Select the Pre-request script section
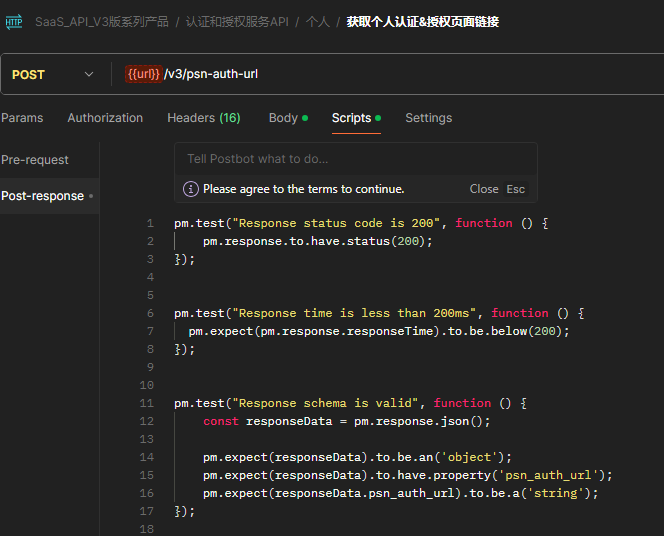The width and height of the screenshot is (664, 536). coord(35,160)
